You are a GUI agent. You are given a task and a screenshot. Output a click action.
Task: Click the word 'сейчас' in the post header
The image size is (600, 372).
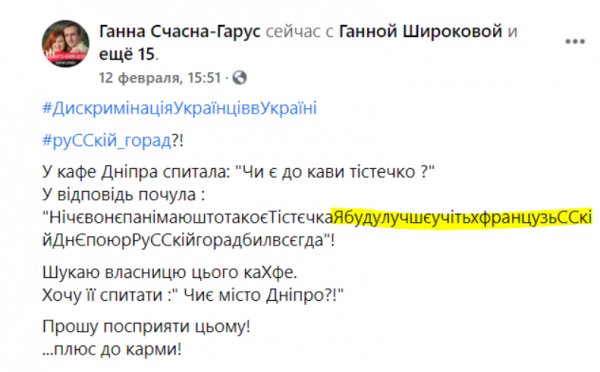click(293, 31)
